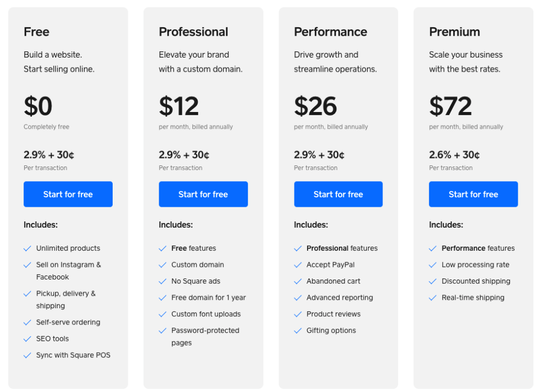Click the checkmark beside Abandoned cart
The image size is (536, 392).
[298, 281]
